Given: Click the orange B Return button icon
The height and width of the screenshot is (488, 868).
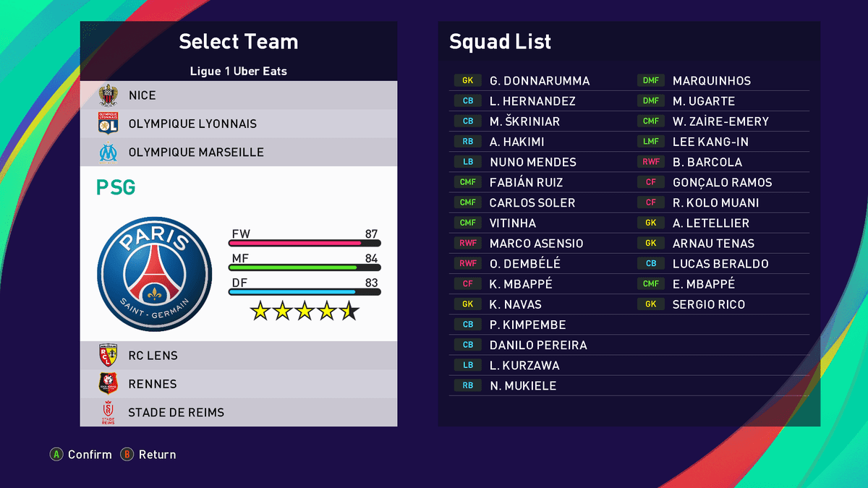Looking at the screenshot, I should pyautogui.click(x=127, y=455).
